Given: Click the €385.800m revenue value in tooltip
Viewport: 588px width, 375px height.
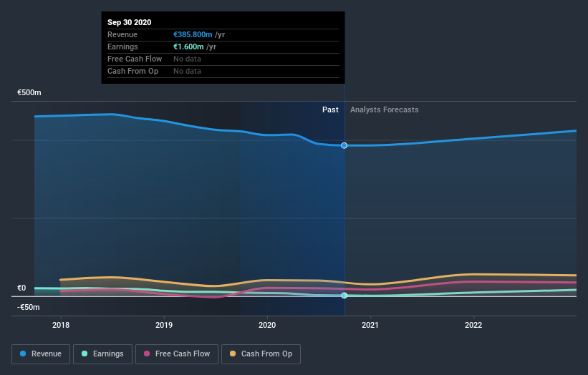Looking at the screenshot, I should (x=193, y=34).
